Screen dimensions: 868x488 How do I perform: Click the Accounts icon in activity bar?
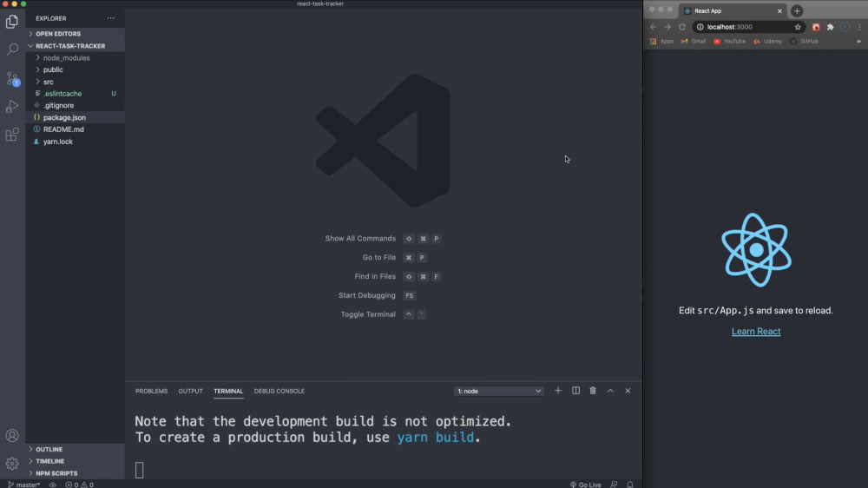[x=12, y=436]
